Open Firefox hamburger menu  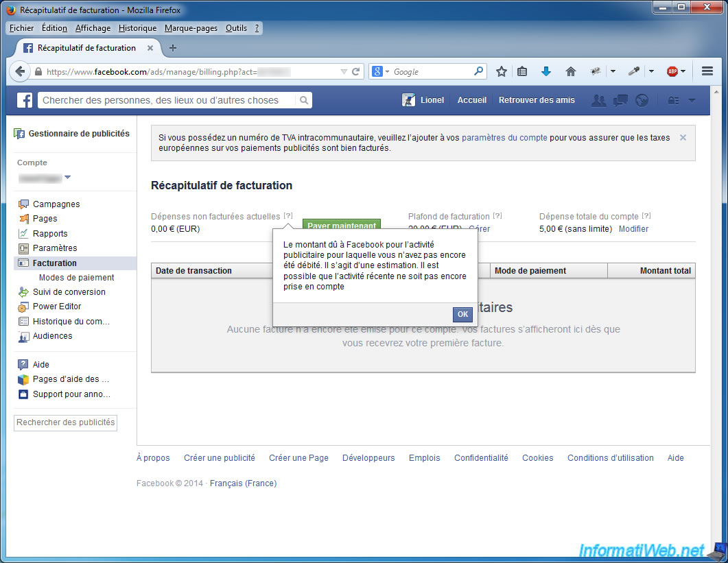coord(707,71)
